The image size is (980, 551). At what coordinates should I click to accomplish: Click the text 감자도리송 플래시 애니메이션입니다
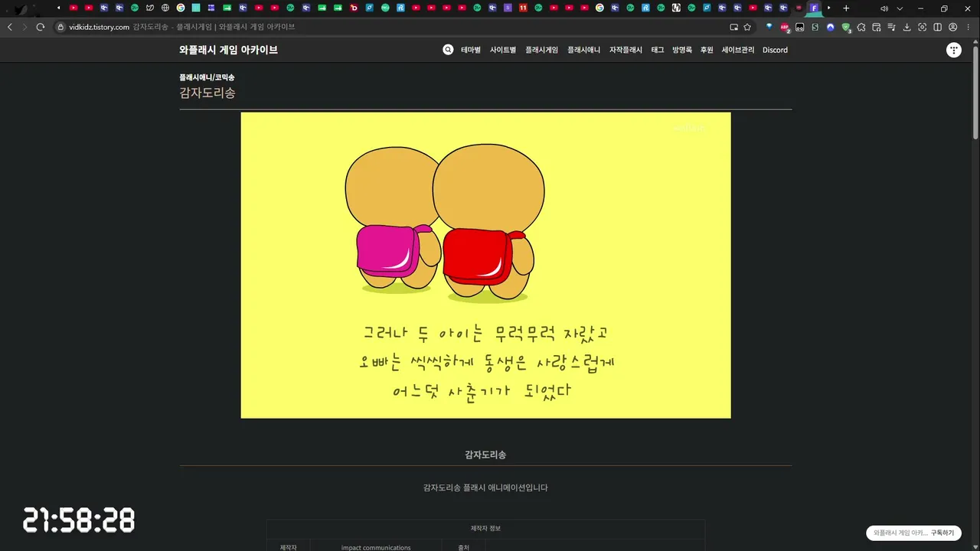coord(485,487)
